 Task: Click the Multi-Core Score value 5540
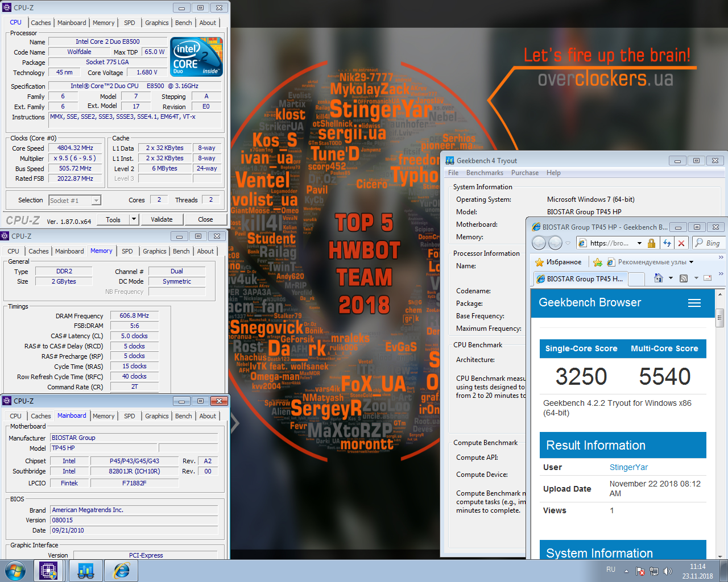[x=665, y=376]
